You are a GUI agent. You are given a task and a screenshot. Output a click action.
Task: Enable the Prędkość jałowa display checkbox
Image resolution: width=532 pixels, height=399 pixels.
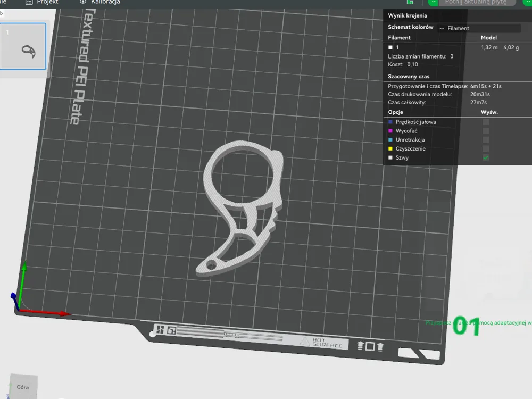click(x=486, y=122)
